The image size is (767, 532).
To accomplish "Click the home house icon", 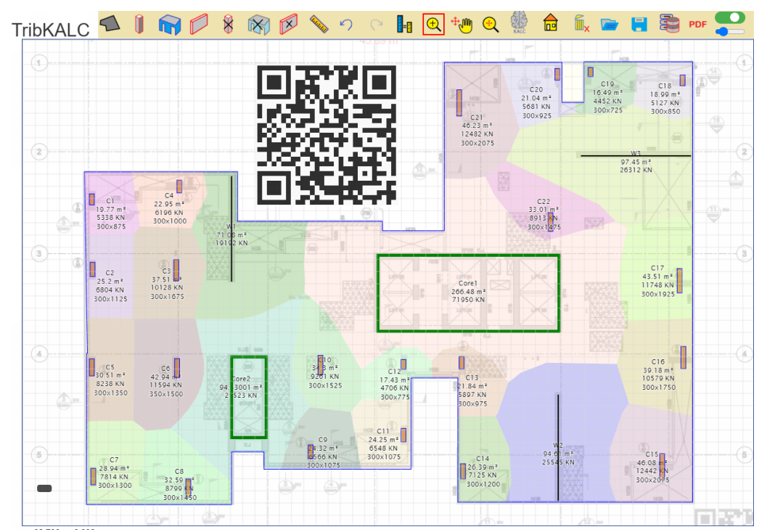I will tap(550, 23).
